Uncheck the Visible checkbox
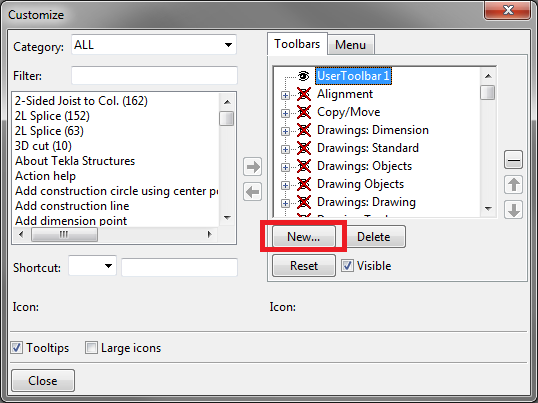The height and width of the screenshot is (403, 538). (347, 266)
